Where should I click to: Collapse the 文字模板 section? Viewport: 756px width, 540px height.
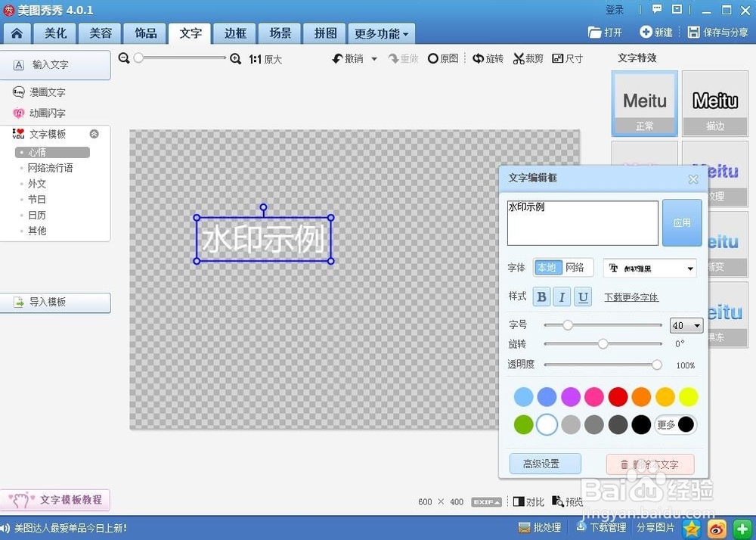[x=94, y=134]
